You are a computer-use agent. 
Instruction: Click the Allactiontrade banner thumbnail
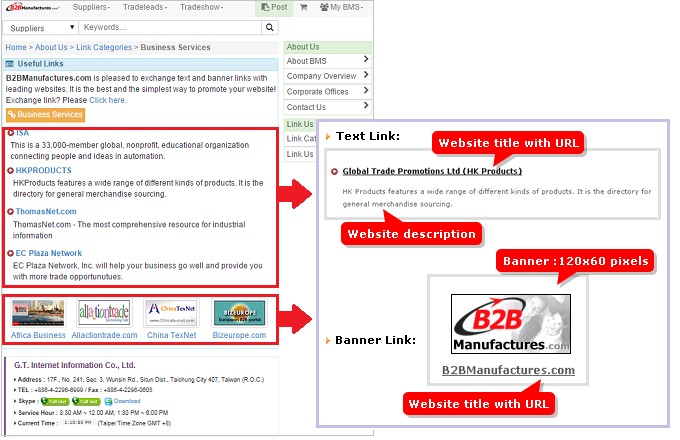click(104, 313)
